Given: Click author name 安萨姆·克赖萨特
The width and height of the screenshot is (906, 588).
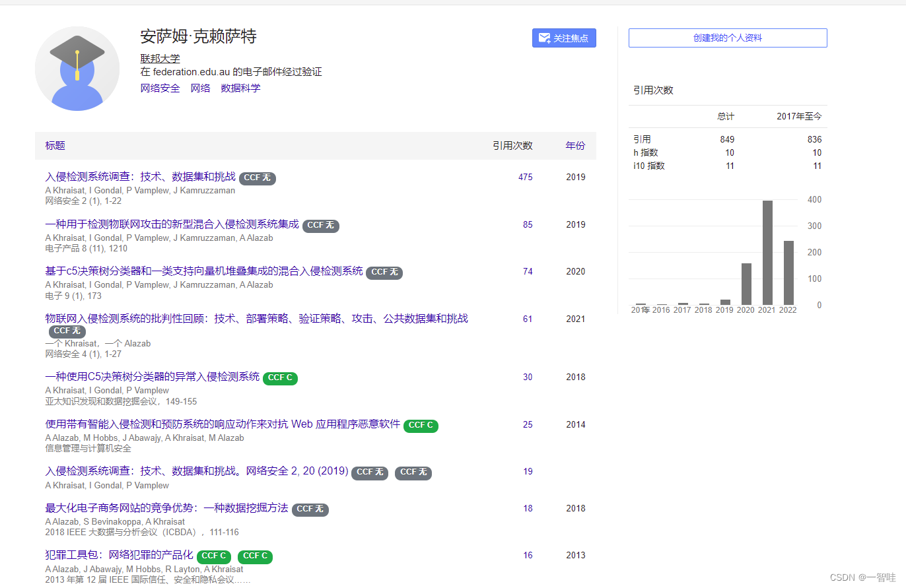Looking at the screenshot, I should click(198, 36).
